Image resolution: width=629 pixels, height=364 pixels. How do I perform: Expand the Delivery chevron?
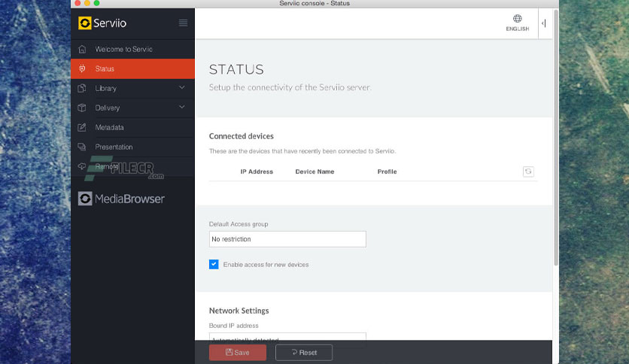point(182,107)
